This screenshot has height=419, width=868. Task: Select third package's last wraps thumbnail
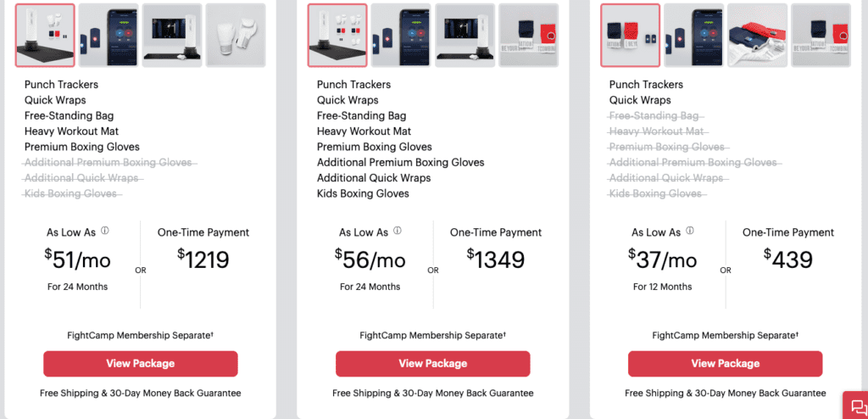pos(821,36)
